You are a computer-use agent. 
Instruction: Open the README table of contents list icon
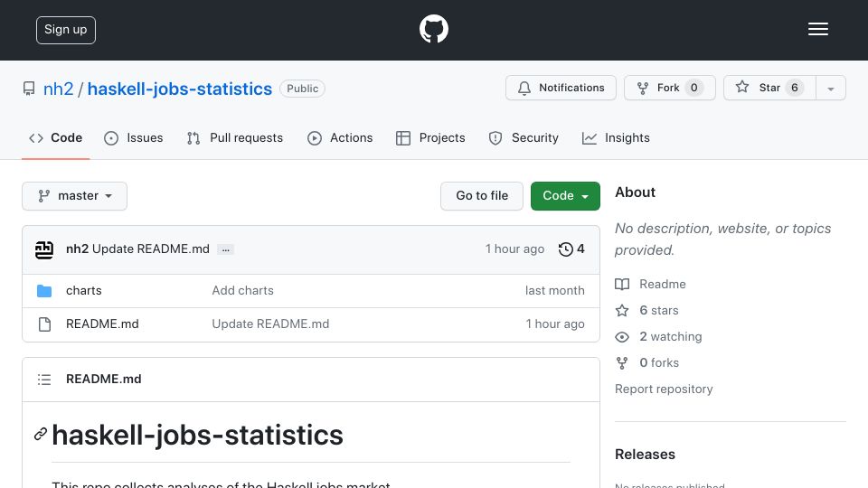pyautogui.click(x=44, y=380)
